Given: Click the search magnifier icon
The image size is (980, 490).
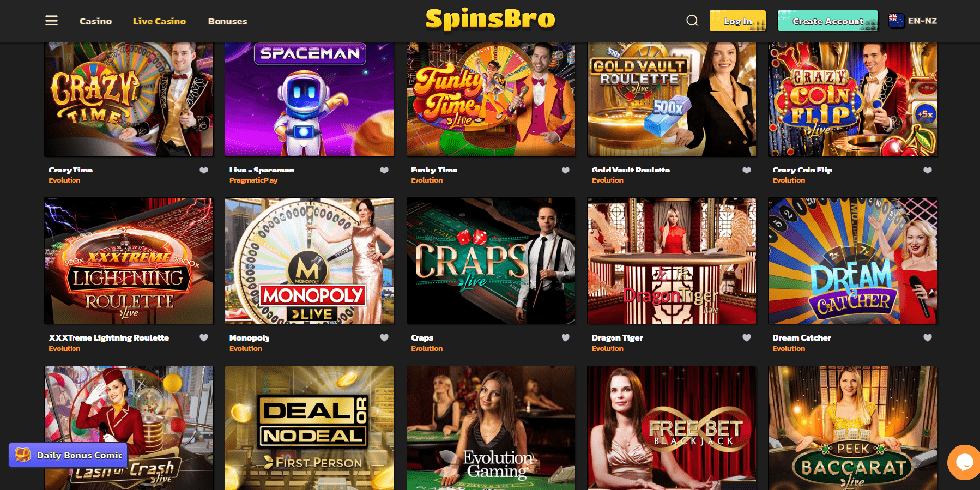Looking at the screenshot, I should [692, 21].
